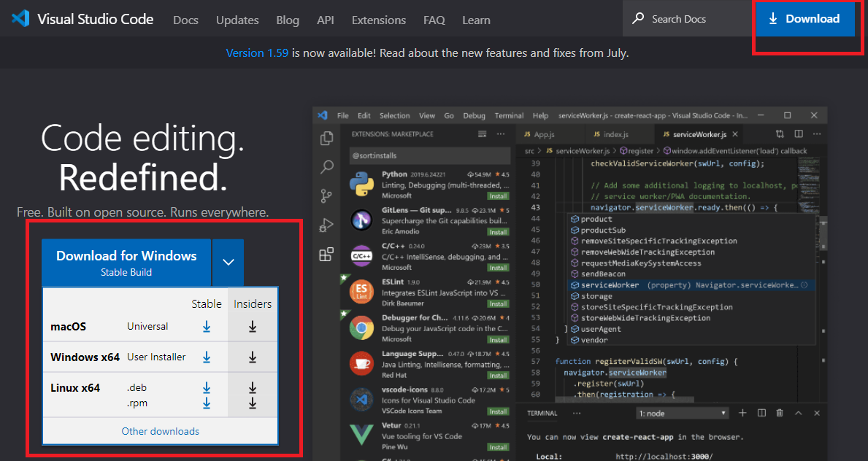Click Install on Language Support Java extension

pyautogui.click(x=498, y=375)
